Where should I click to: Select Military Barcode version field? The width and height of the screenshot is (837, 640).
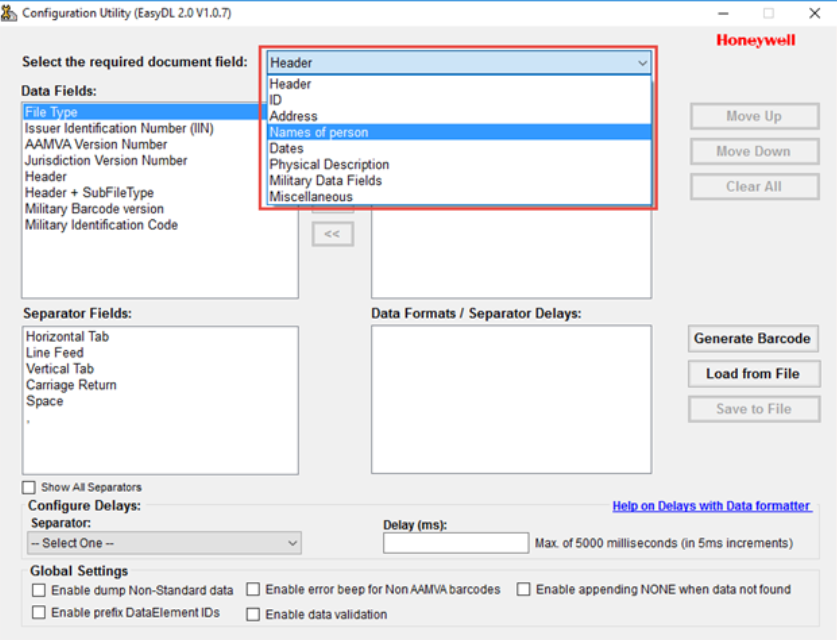click(94, 209)
